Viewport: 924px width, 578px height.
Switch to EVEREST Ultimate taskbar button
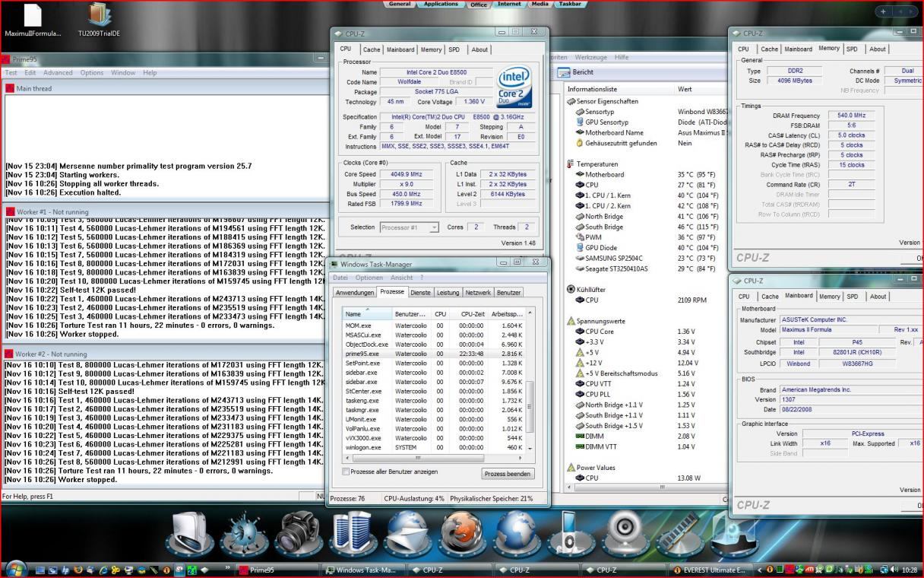[710, 570]
